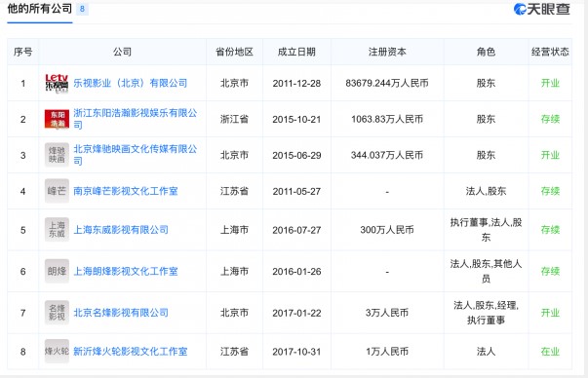
Task: Click the role 法人,股东,经理,执行董事 cell
Action: (x=486, y=313)
